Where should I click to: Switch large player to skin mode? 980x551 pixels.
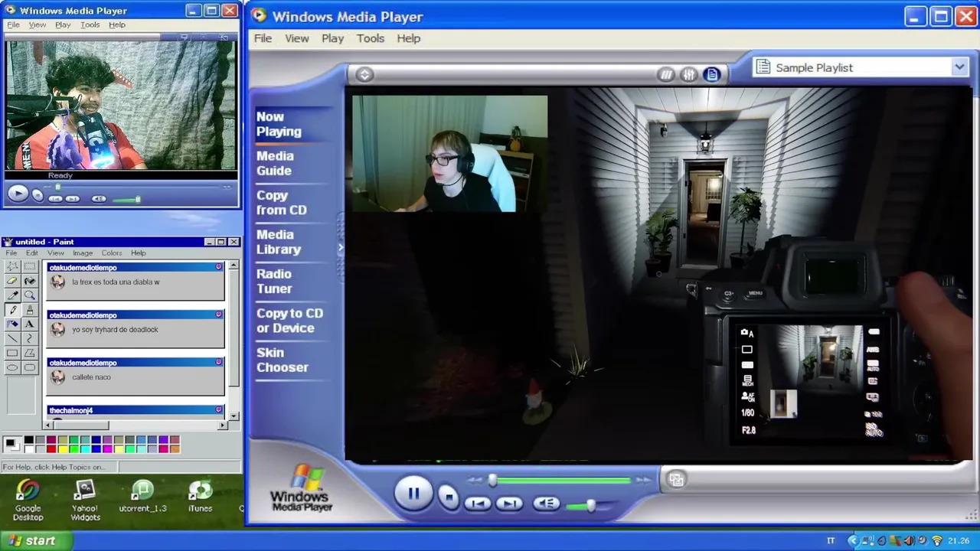coord(676,480)
